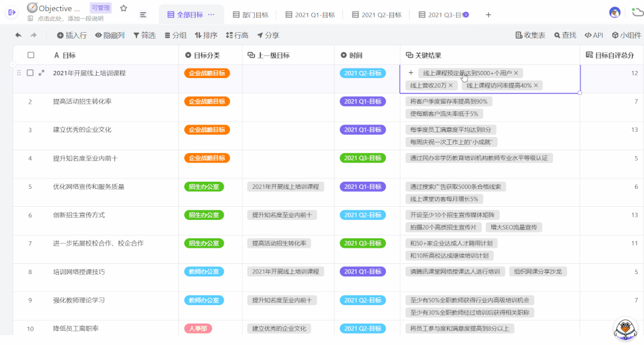Open the 目标自评总分 column header
The height and width of the screenshot is (345, 644).
click(612, 55)
